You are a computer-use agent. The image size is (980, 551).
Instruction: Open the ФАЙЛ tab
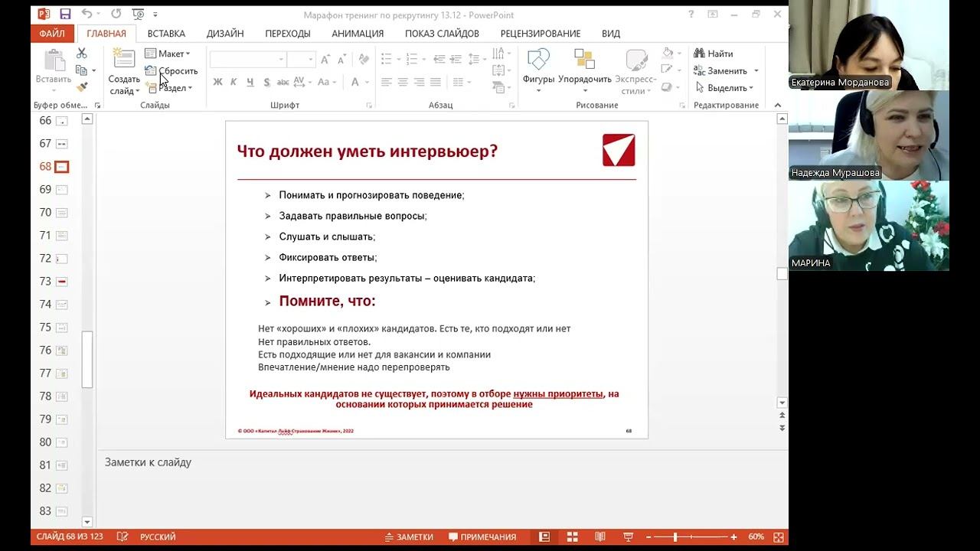(52, 34)
